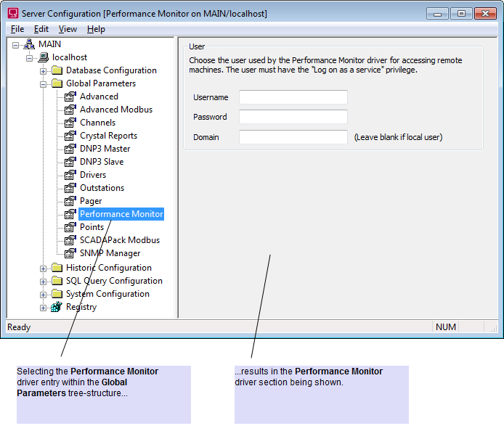This screenshot has height=431, width=504.
Task: Click into the Domain field
Action: coord(293,137)
